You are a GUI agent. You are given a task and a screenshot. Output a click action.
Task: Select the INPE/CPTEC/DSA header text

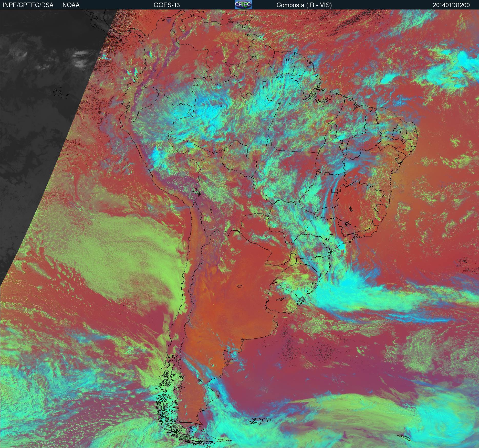point(28,5)
